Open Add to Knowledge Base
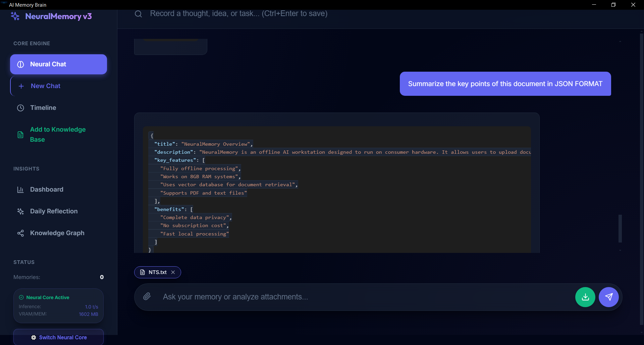Screen dimensions: 644x345 (58, 134)
